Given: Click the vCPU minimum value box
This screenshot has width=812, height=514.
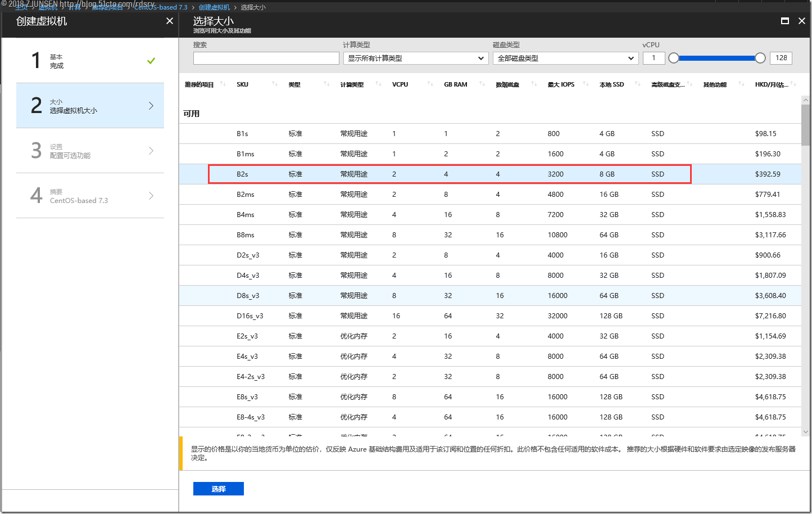Looking at the screenshot, I should coord(654,58).
